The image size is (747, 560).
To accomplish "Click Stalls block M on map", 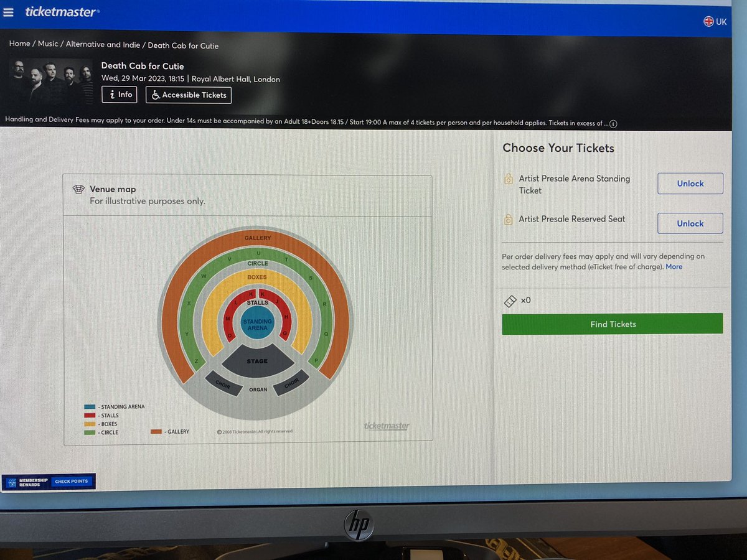I will coord(228,318).
